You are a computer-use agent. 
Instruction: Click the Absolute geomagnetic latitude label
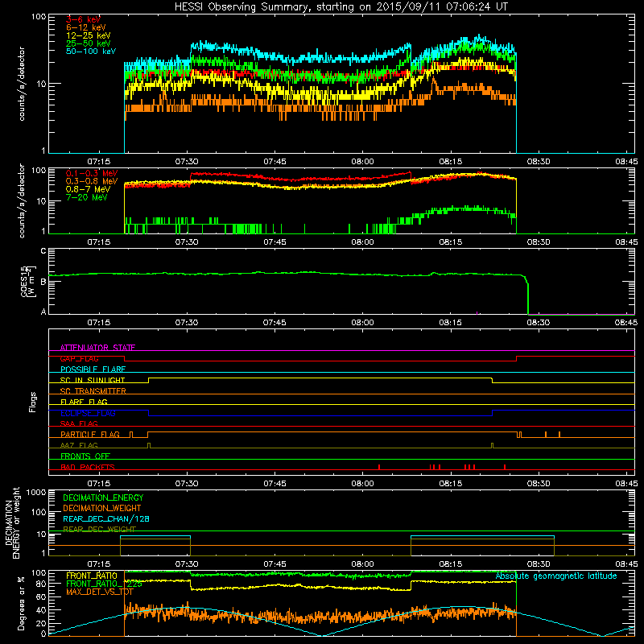[556, 576]
